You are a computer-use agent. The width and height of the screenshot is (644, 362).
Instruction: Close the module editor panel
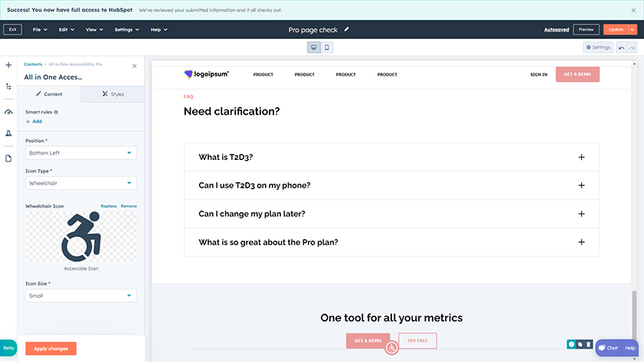pos(134,66)
